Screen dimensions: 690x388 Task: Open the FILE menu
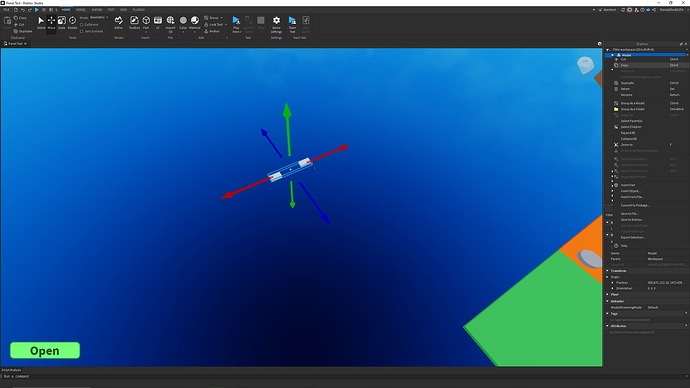(x=6, y=10)
